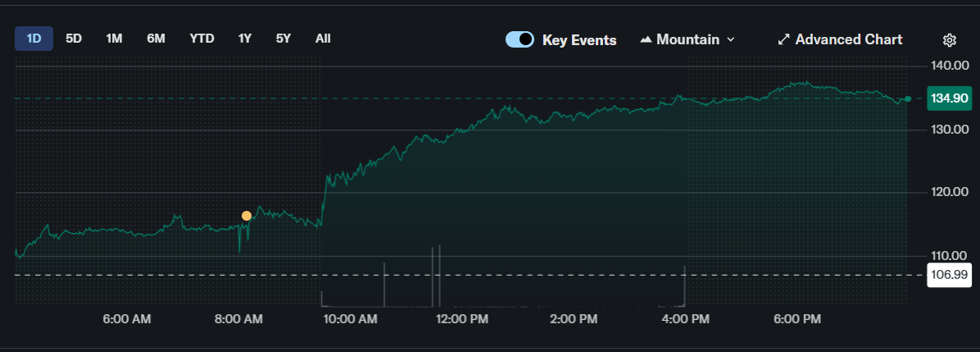Show the 6M time range
The width and height of the screenshot is (980, 352).
pyautogui.click(x=156, y=39)
